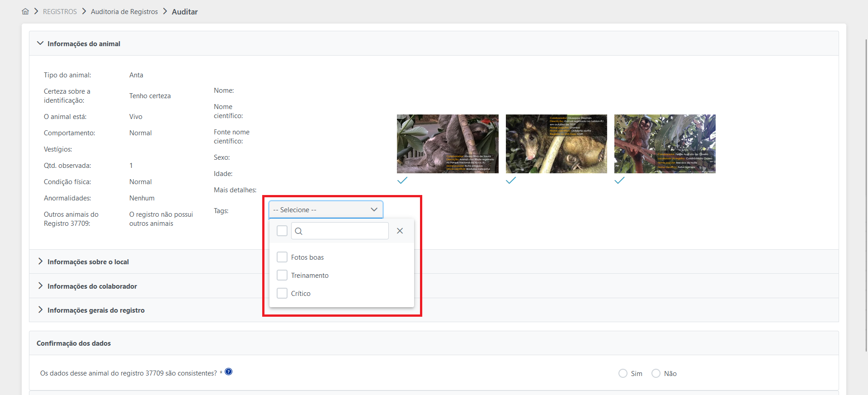Click the help icon beside the consistency question

click(x=229, y=372)
